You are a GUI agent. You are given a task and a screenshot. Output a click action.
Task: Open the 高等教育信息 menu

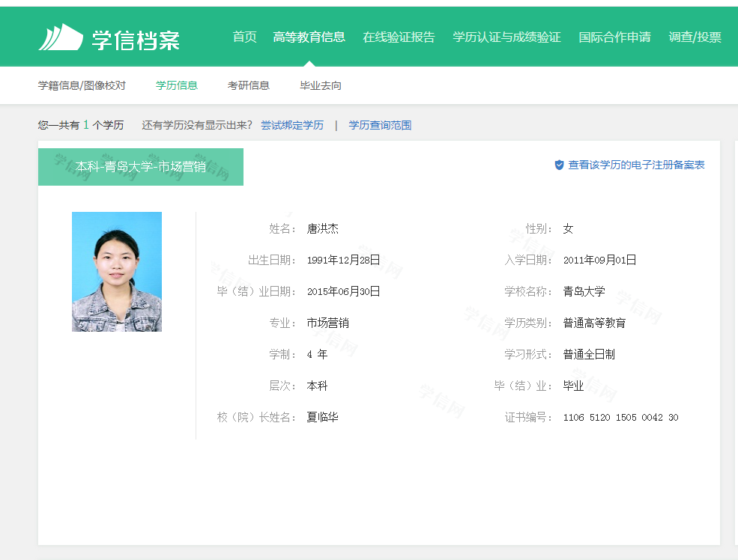click(309, 37)
